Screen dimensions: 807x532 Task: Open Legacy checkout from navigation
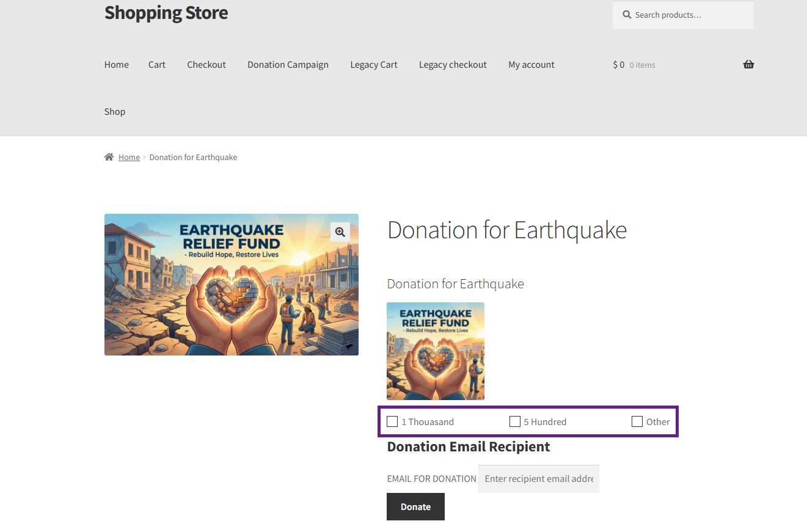[453, 65]
